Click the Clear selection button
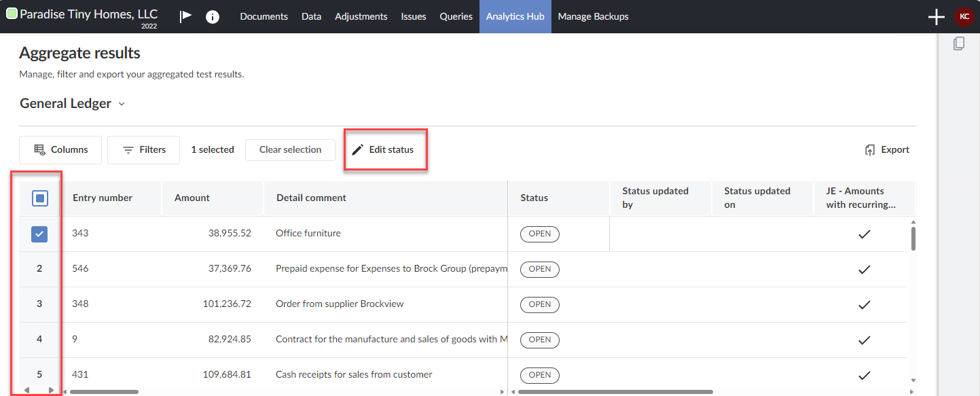Screen dimensions: 980x396 tap(290, 149)
